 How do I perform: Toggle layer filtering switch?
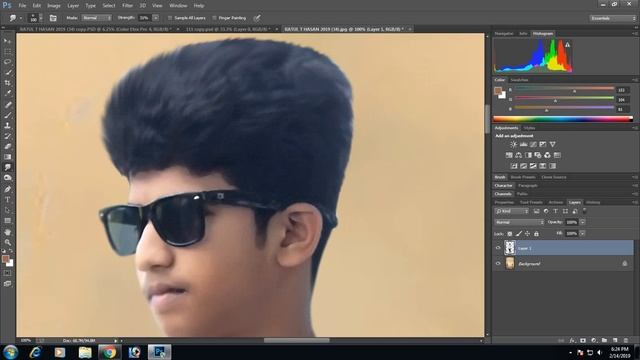(584, 211)
